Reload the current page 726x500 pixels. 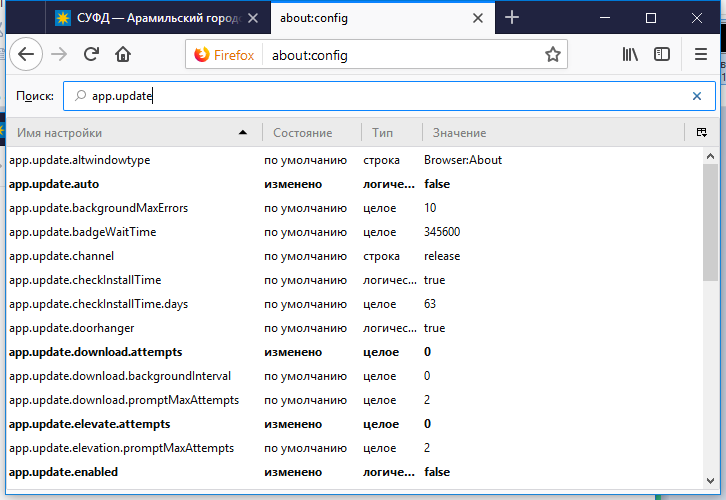click(91, 55)
